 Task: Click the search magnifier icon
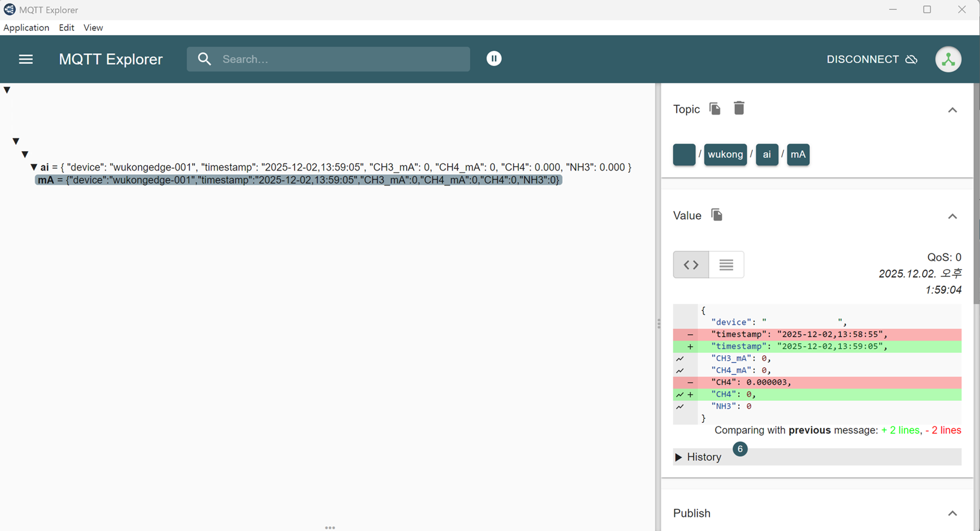point(204,59)
